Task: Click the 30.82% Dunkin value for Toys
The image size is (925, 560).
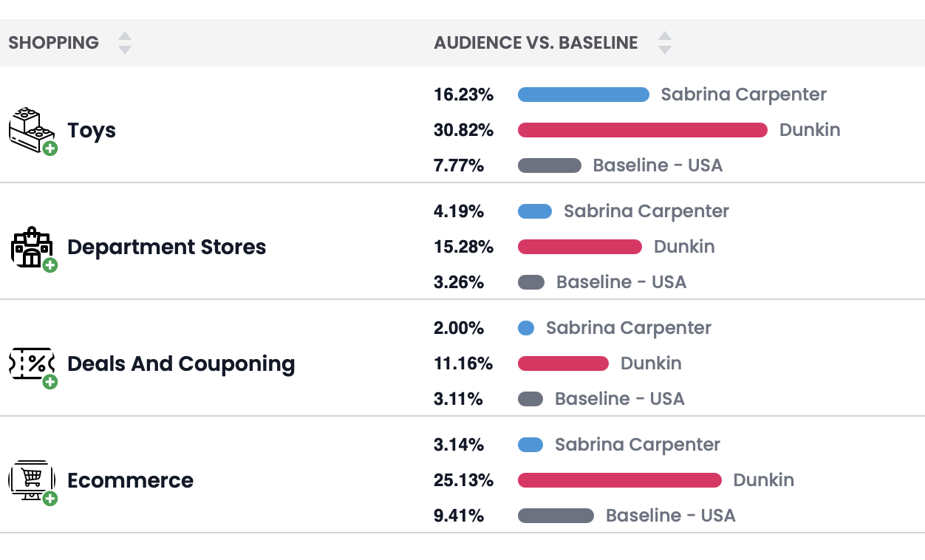Action: click(x=463, y=130)
